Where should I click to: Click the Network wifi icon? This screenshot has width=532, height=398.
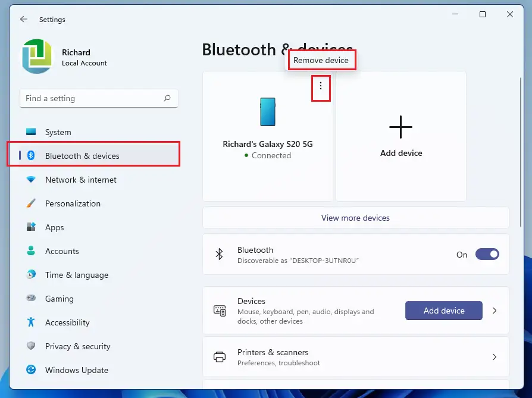coord(31,180)
